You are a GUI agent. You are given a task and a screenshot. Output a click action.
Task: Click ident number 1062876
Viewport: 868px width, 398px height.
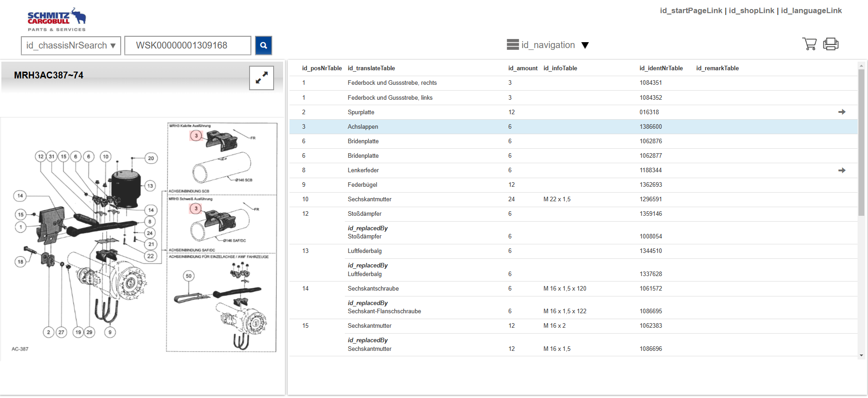651,141
